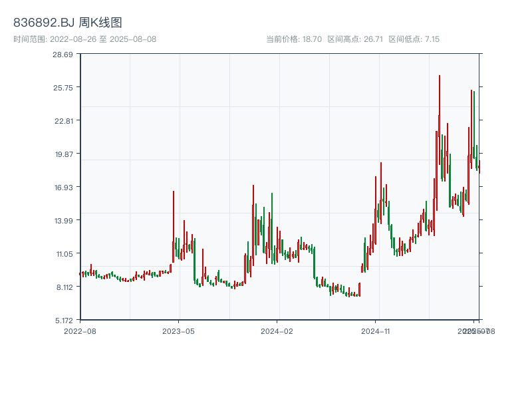Click the y-axis label 16.93

click(x=64, y=188)
